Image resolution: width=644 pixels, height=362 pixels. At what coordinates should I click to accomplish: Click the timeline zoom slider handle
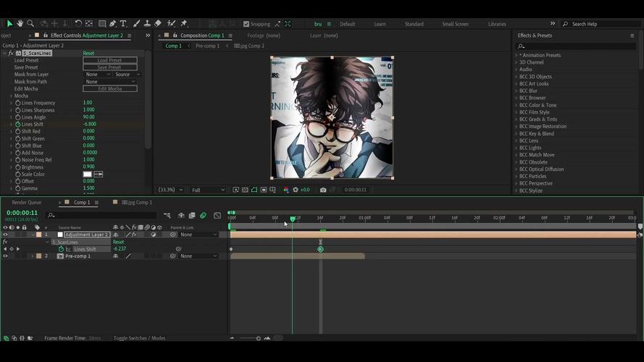click(x=259, y=338)
